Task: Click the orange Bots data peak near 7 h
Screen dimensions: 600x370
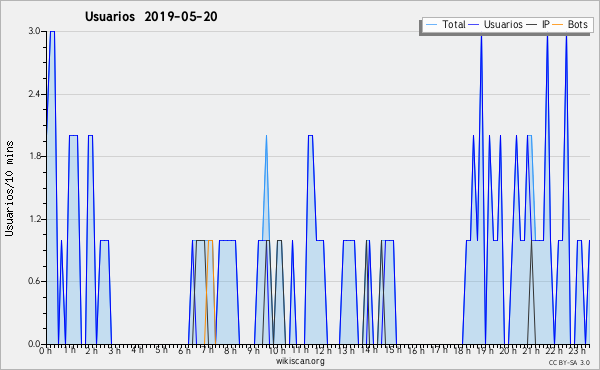Action: click(210, 240)
